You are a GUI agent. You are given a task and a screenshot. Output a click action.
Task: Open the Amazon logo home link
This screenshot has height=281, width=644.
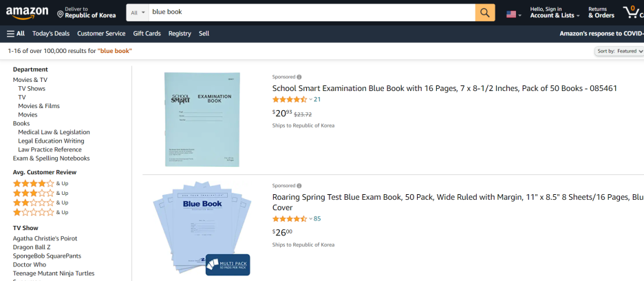[27, 13]
